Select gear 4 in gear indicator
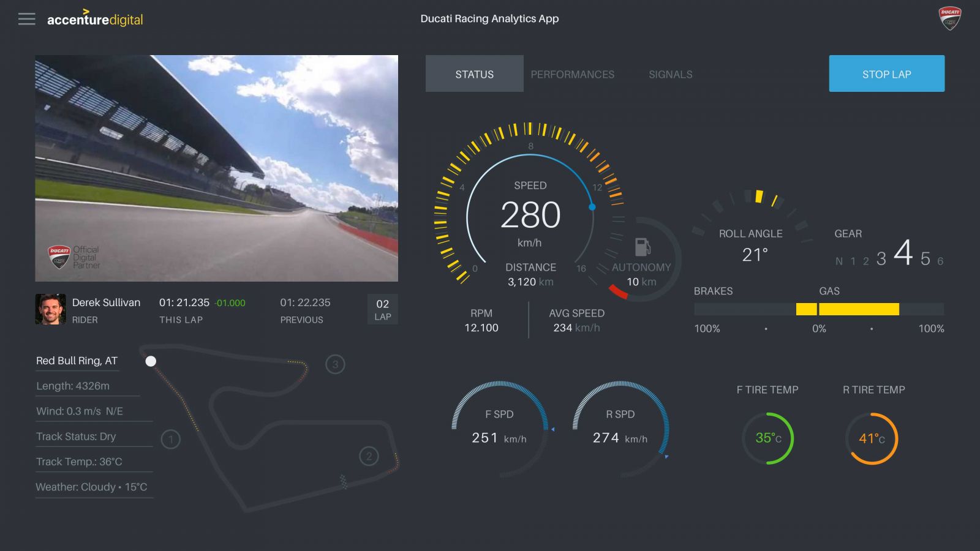Image resolution: width=980 pixels, height=551 pixels. (903, 253)
